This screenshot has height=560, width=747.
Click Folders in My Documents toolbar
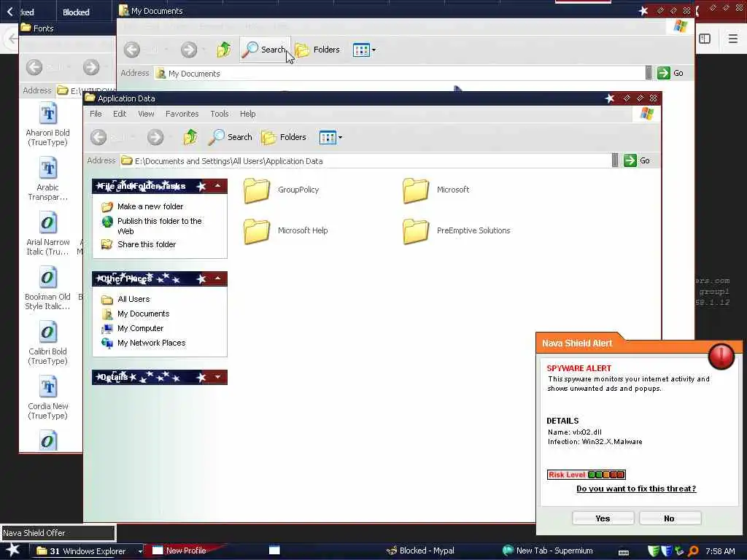coord(317,50)
